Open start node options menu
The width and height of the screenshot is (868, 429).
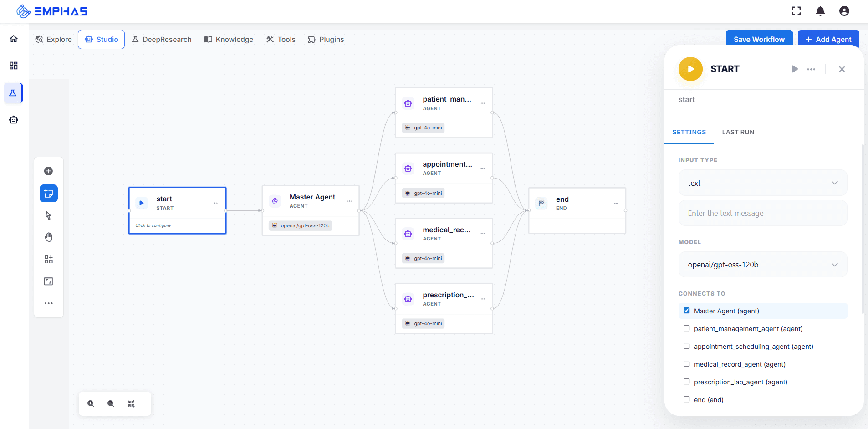pyautogui.click(x=216, y=203)
